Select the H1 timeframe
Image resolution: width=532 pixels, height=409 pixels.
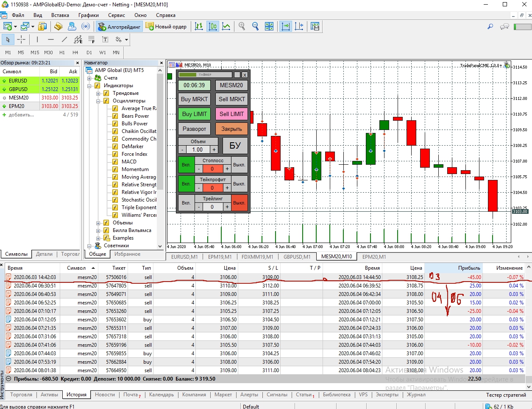[62, 53]
